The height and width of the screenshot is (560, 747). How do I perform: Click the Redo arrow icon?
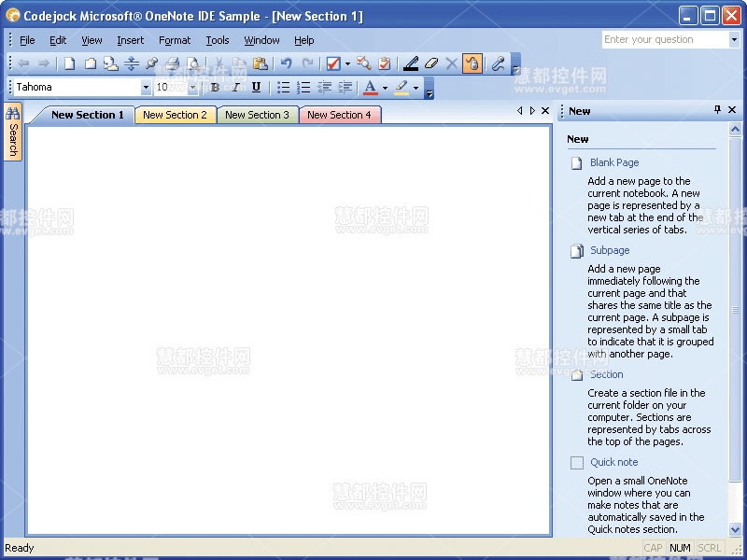pos(307,63)
